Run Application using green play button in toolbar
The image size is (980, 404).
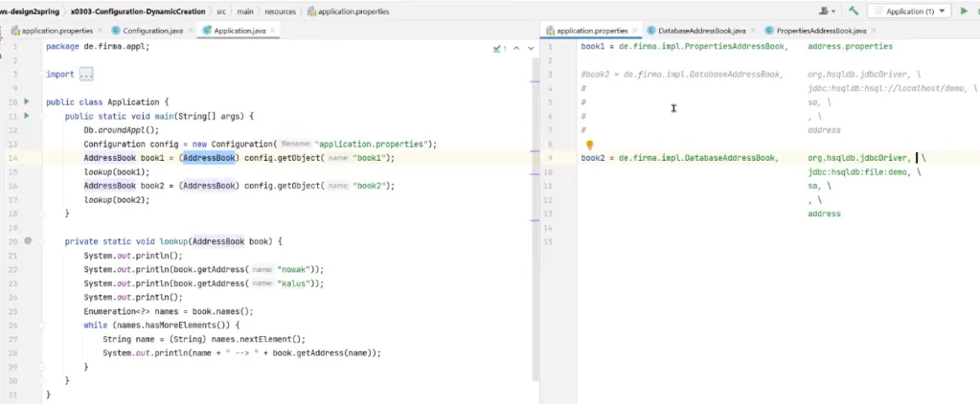(964, 11)
